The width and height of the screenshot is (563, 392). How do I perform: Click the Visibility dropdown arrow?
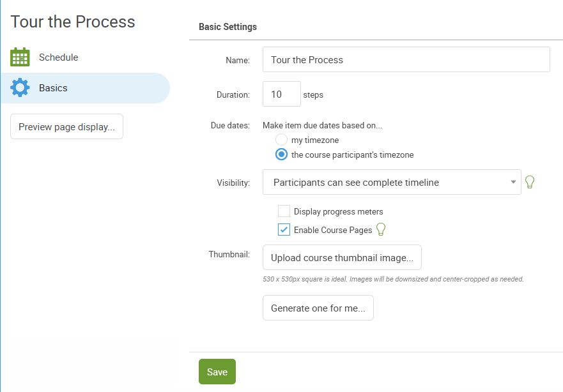tap(513, 182)
